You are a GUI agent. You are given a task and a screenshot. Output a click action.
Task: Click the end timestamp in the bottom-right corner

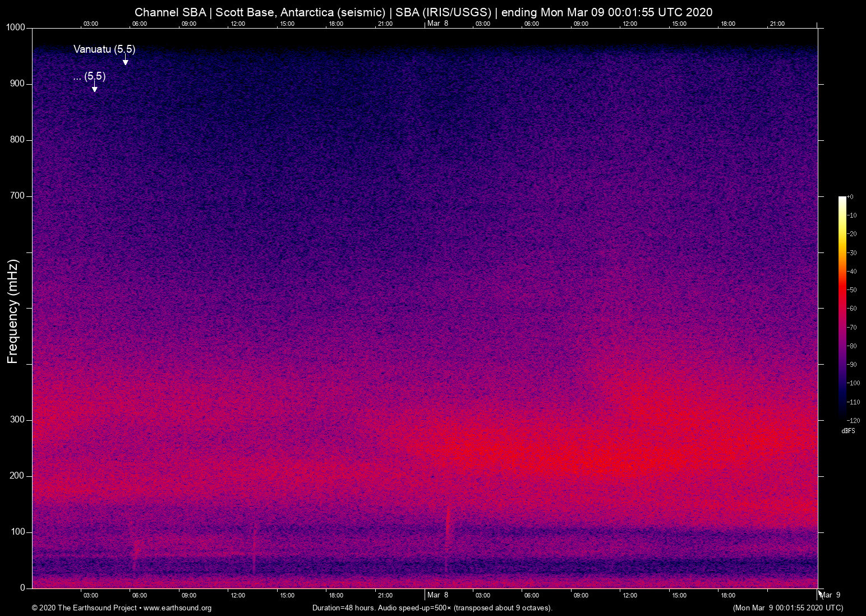(x=787, y=608)
